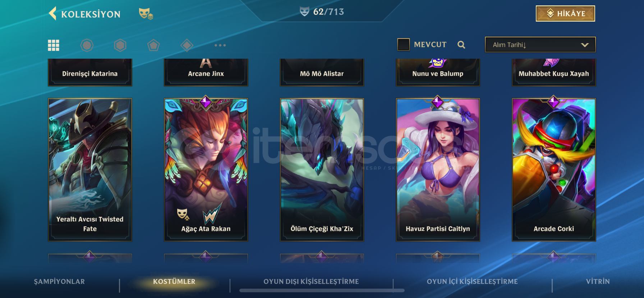Expand the Alım Tarihi sort dropdown
Viewport: 644px width, 298px height.
pyautogui.click(x=540, y=45)
